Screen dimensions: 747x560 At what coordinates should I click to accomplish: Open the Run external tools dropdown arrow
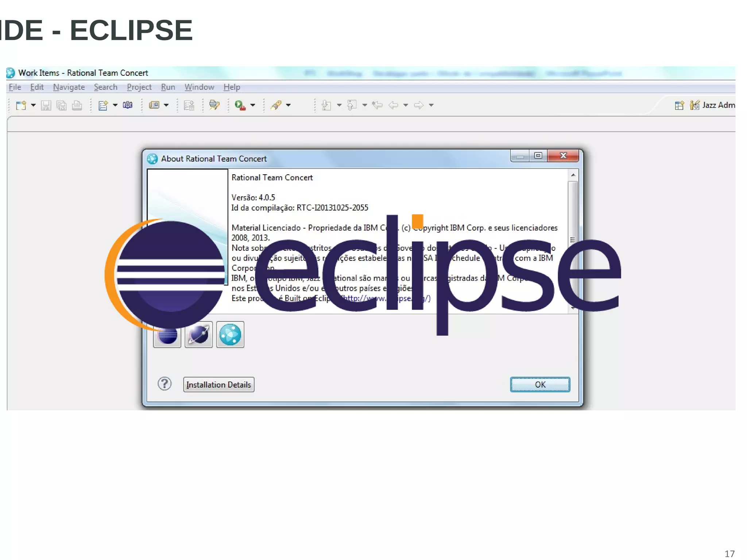tap(252, 105)
